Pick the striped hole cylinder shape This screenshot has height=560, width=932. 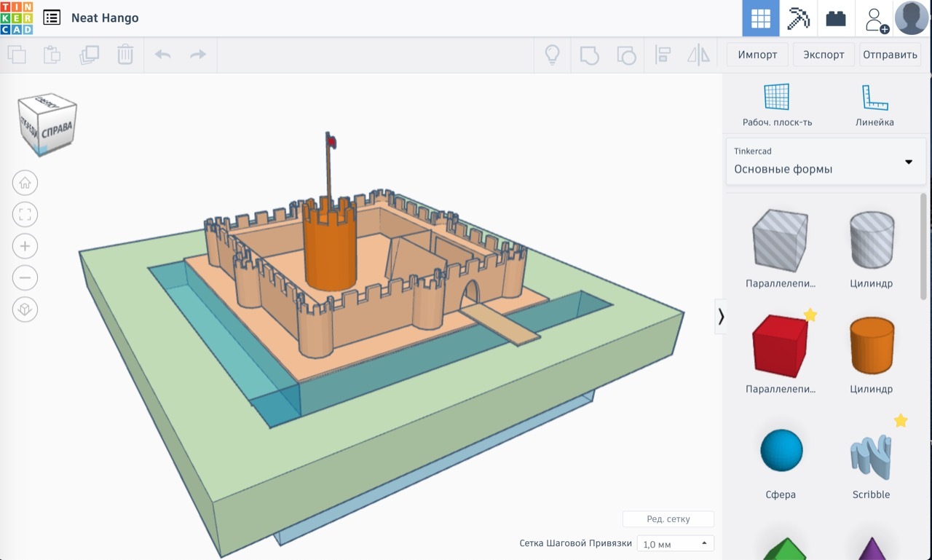pos(872,240)
